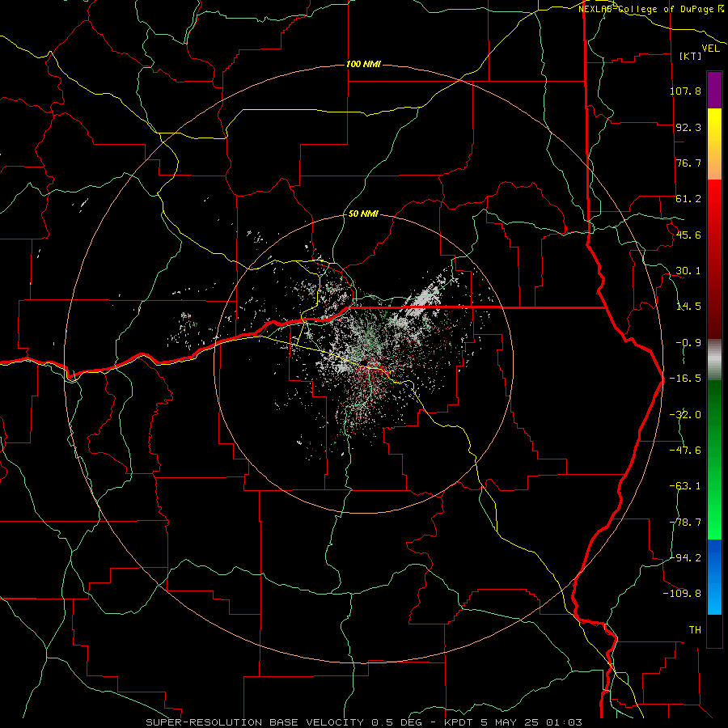This screenshot has height=728, width=728.
Task: Click the -78.7 legend value
Action: coord(685,523)
